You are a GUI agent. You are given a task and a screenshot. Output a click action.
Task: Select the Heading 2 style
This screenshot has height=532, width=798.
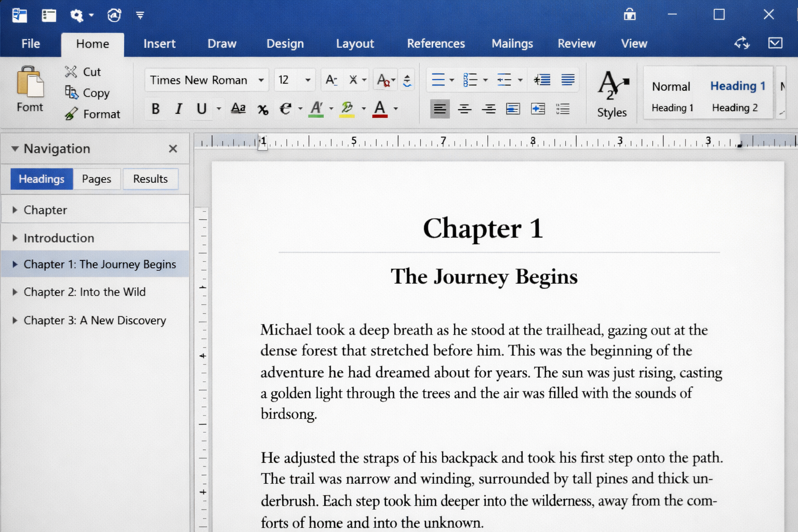click(x=735, y=108)
